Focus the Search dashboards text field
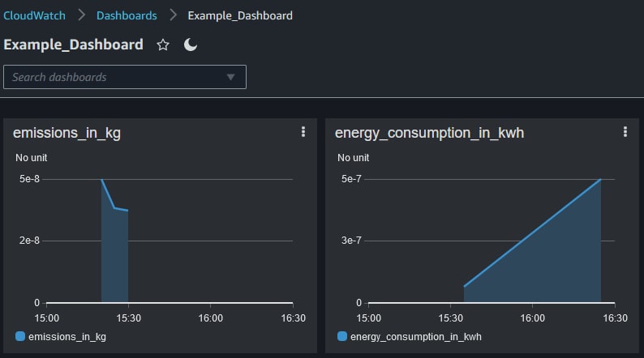The width and height of the screenshot is (644, 358). point(114,77)
